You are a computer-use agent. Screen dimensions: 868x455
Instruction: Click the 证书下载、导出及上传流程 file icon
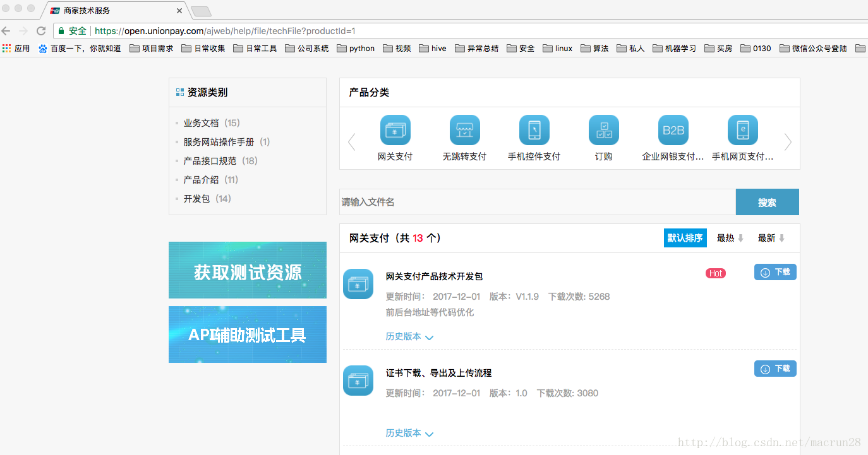coord(358,381)
